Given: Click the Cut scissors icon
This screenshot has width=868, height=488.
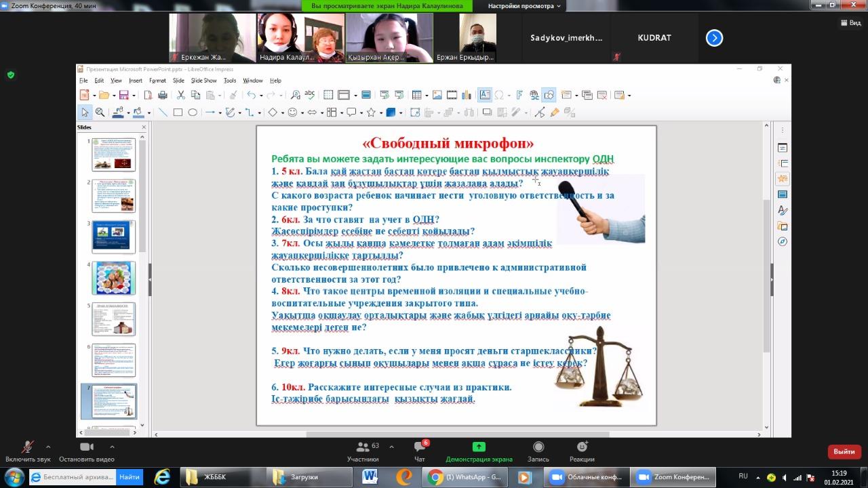Looking at the screenshot, I should click(x=182, y=95).
